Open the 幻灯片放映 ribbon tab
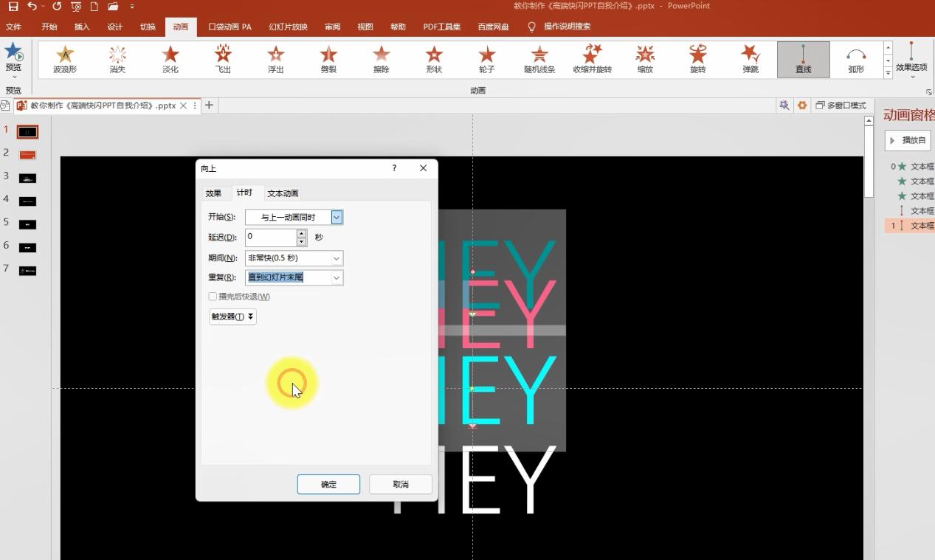Viewport: 935px width, 560px height. pos(287,27)
